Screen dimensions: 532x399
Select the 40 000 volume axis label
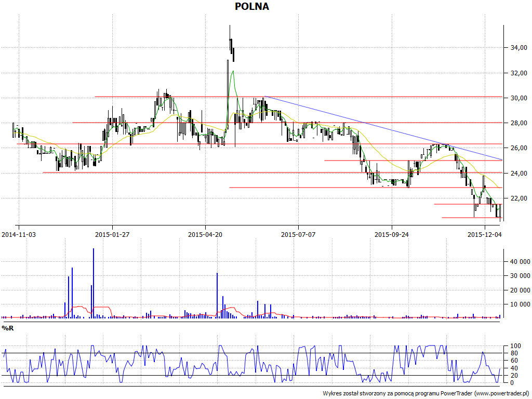click(x=520, y=262)
